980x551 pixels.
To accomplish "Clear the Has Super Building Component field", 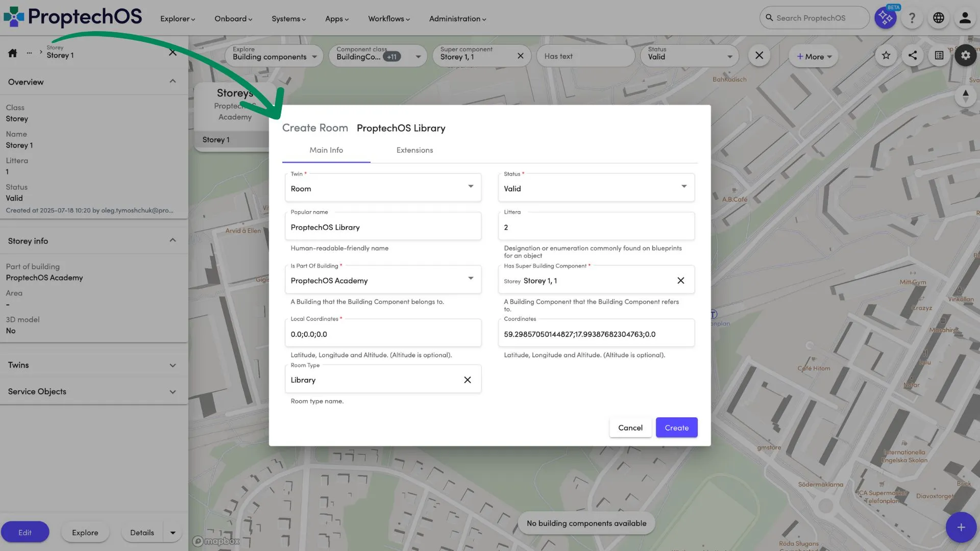I will 680,281.
